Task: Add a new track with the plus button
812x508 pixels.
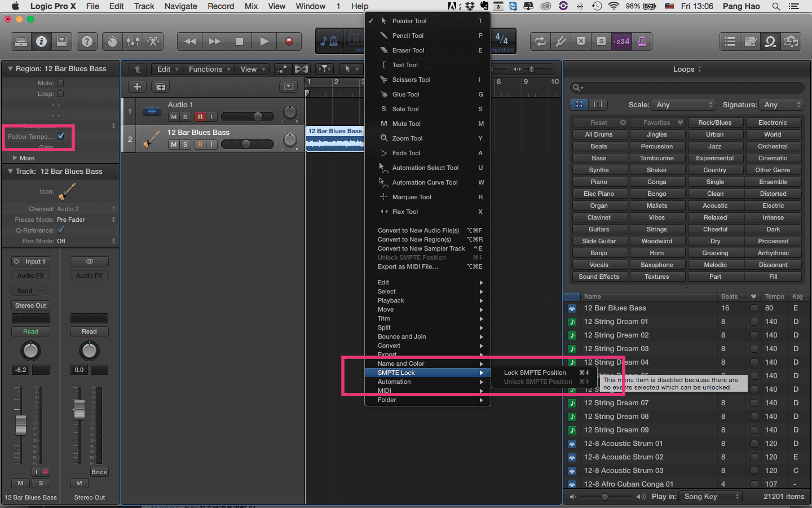Action: [x=137, y=86]
